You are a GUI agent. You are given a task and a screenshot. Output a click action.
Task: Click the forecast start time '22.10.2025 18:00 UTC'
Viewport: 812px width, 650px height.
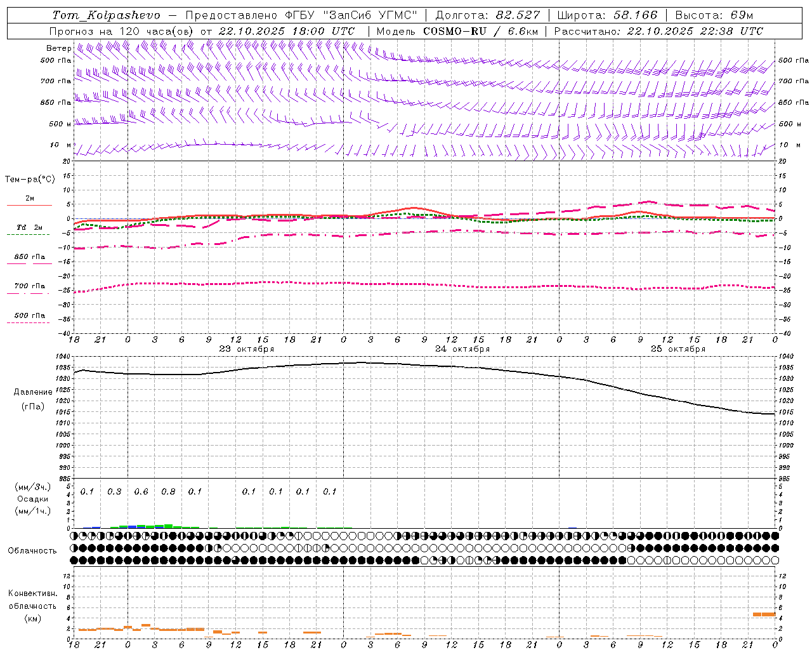click(286, 31)
